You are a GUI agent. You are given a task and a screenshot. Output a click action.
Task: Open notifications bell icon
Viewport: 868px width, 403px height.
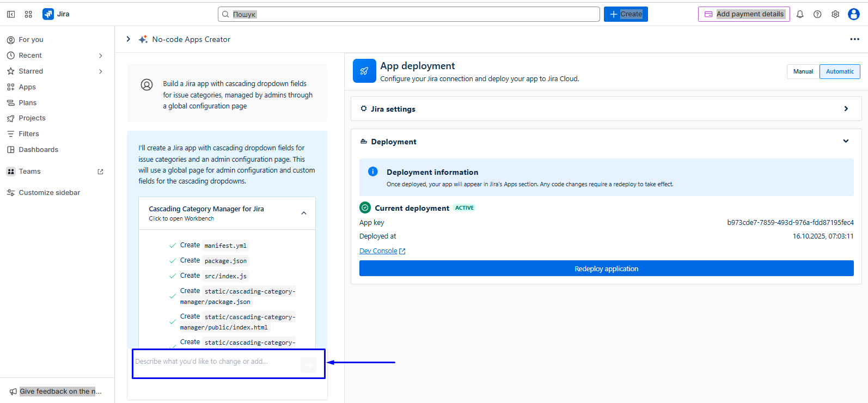pos(800,14)
